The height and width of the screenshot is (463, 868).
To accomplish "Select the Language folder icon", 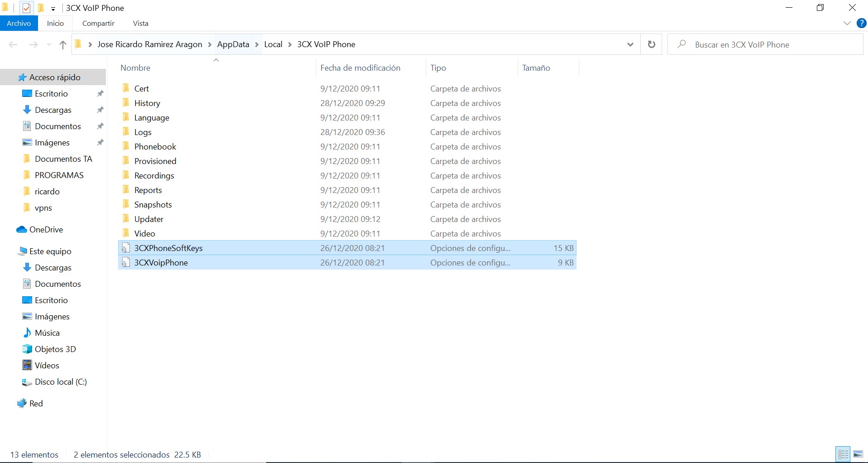I will coord(126,117).
